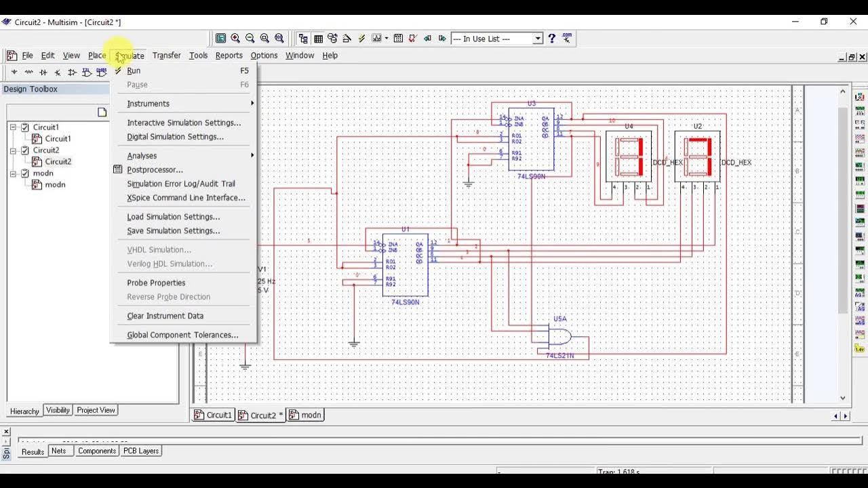Place a diode component icon
This screenshot has height=488, width=868.
[x=43, y=72]
